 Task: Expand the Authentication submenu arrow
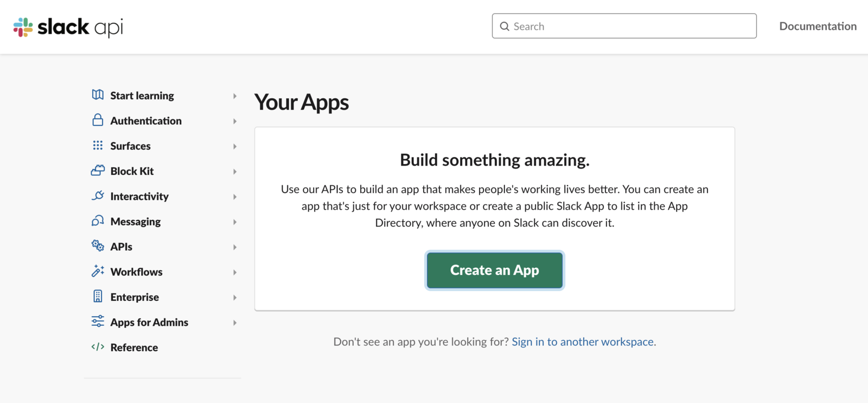click(235, 121)
